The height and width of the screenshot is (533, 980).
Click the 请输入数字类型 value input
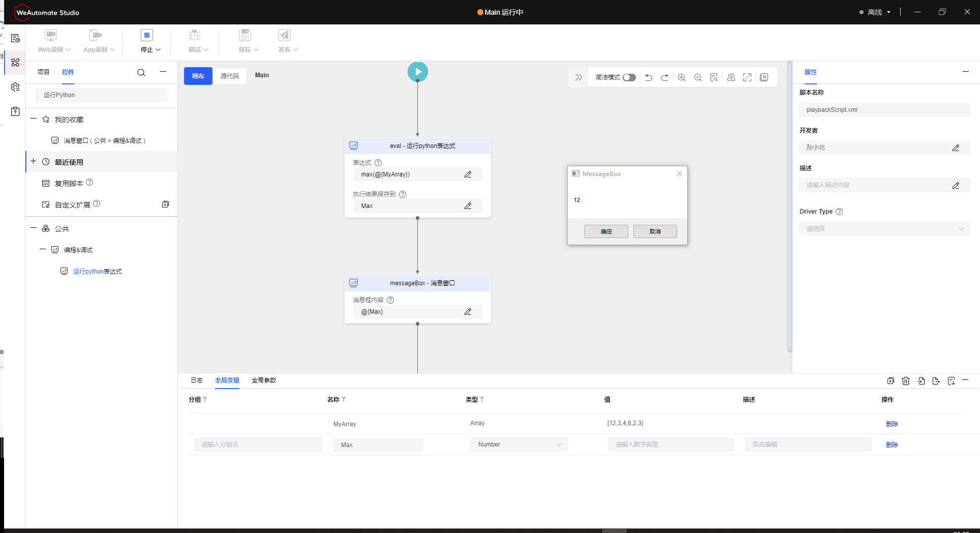pos(671,445)
